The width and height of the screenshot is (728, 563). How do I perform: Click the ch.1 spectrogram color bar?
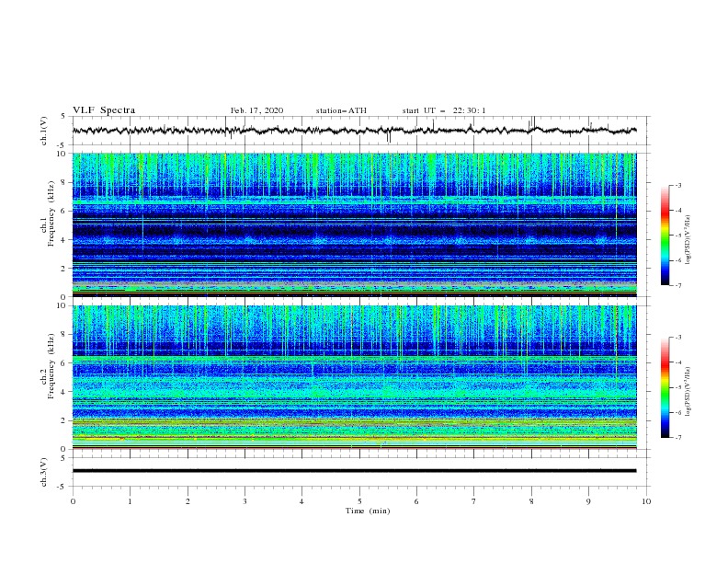665,236
